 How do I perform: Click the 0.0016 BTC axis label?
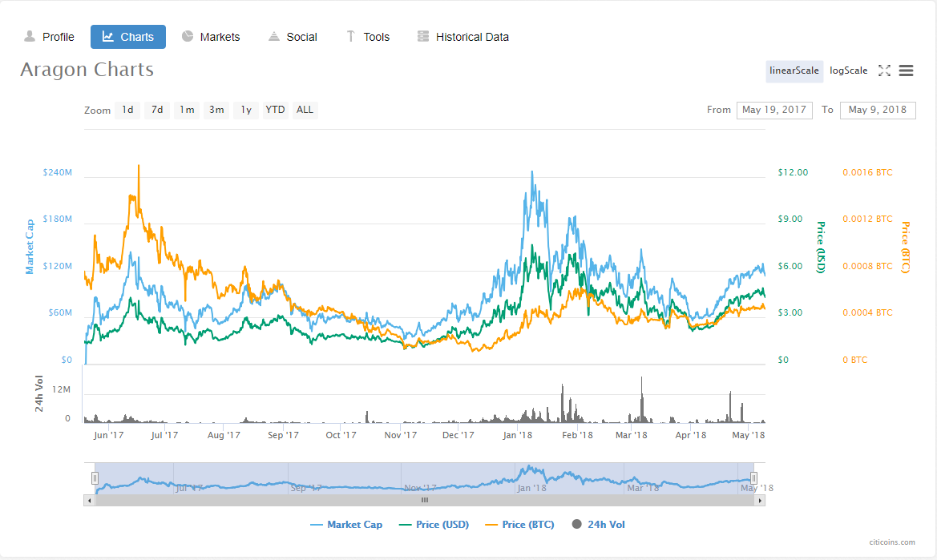point(868,172)
